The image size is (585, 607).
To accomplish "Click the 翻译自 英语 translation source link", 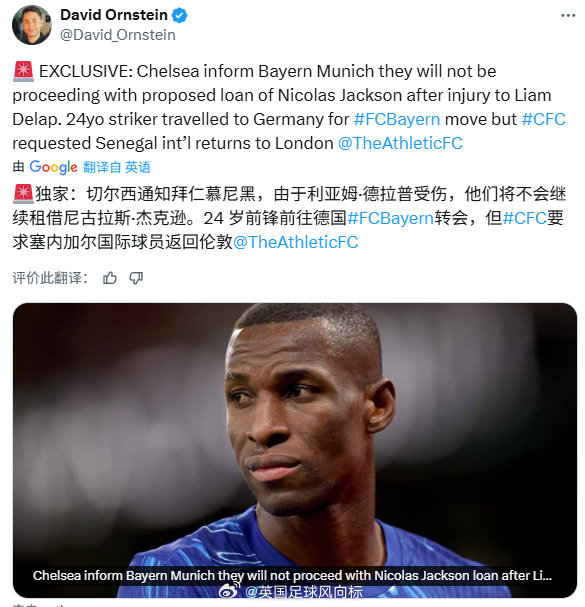I will click(117, 167).
